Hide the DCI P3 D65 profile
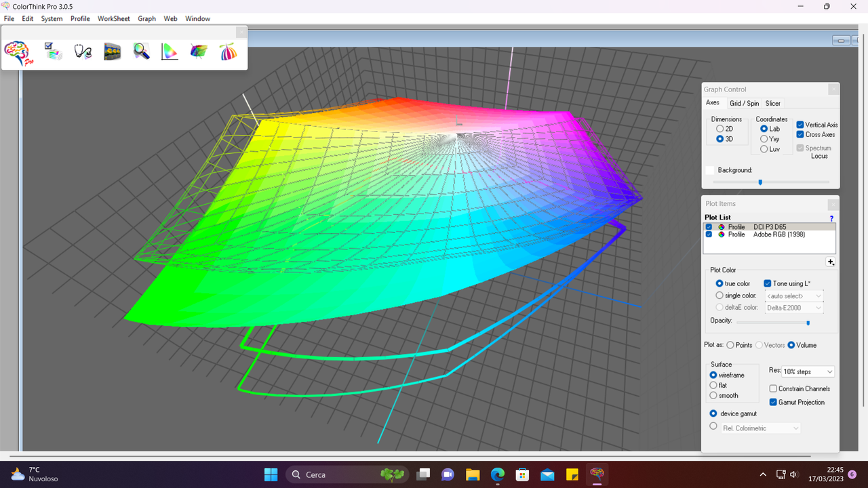This screenshot has height=488, width=868. (709, 226)
